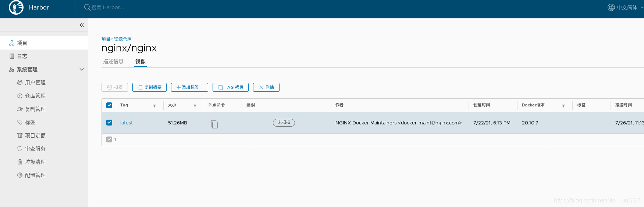The height and width of the screenshot is (207, 644).
Task: Collapse the sidebar with double-chevron icon
Action: (x=82, y=25)
